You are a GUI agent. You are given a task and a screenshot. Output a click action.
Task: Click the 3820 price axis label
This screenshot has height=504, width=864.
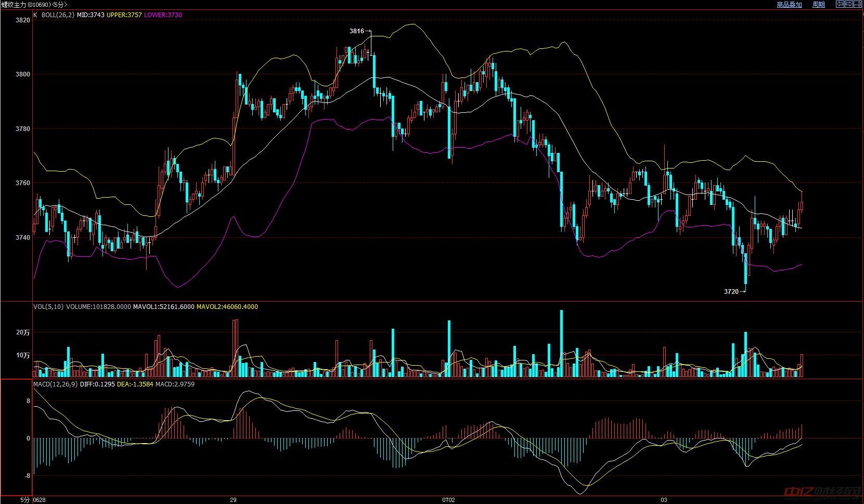click(x=23, y=20)
